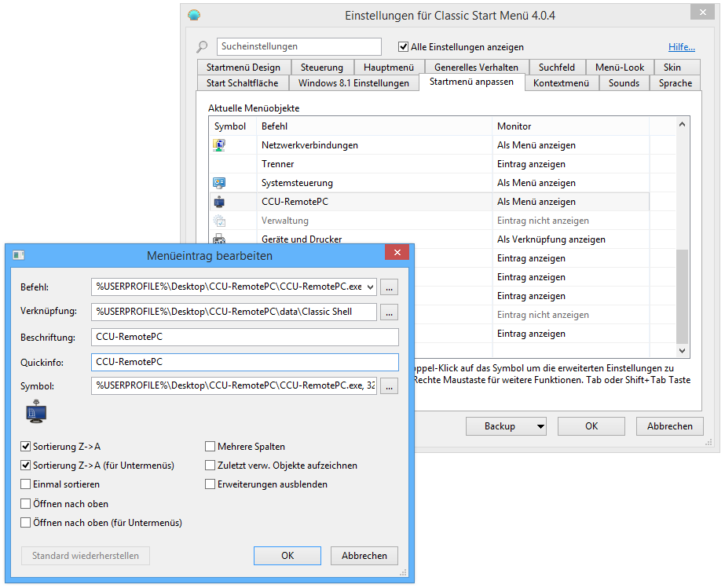Enable Mehrere Spalten checkbox

(210, 447)
